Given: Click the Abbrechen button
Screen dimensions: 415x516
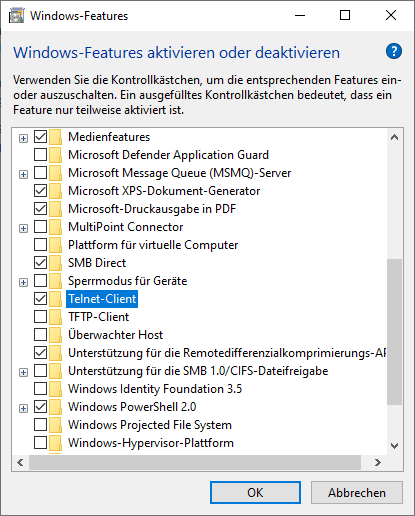Looking at the screenshot, I should (x=357, y=492).
